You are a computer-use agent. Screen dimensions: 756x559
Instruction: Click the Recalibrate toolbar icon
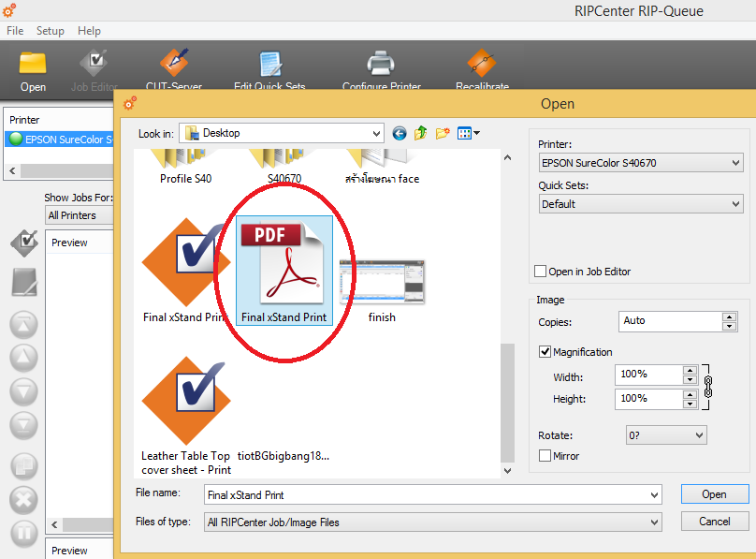pos(482,65)
